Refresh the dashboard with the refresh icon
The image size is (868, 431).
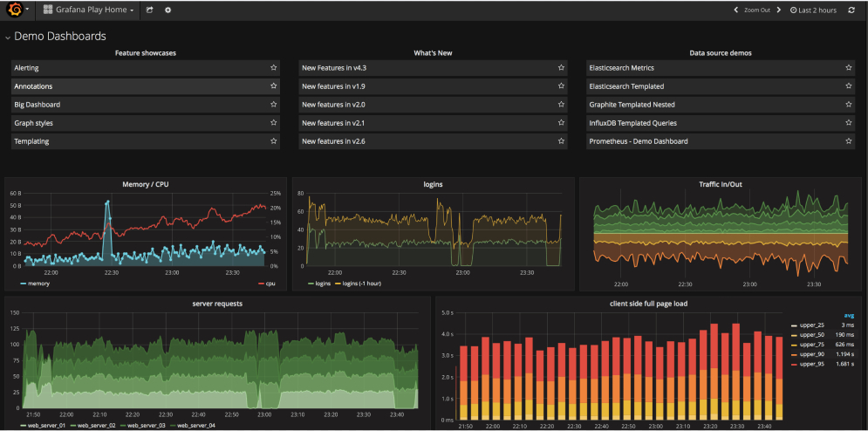851,10
